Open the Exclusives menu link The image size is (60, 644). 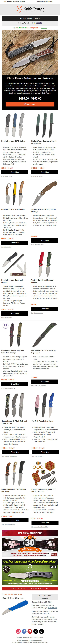pos(37,18)
